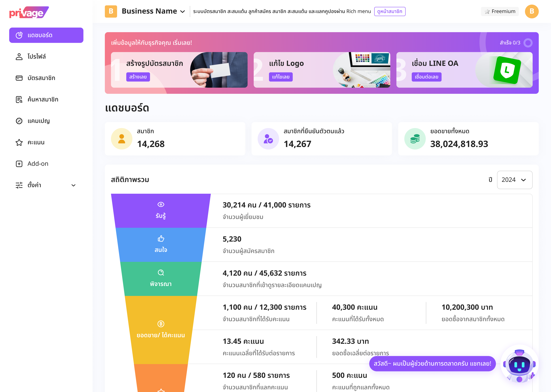
Task: Click the settings sliders icon in sidebar
Action: 19,185
